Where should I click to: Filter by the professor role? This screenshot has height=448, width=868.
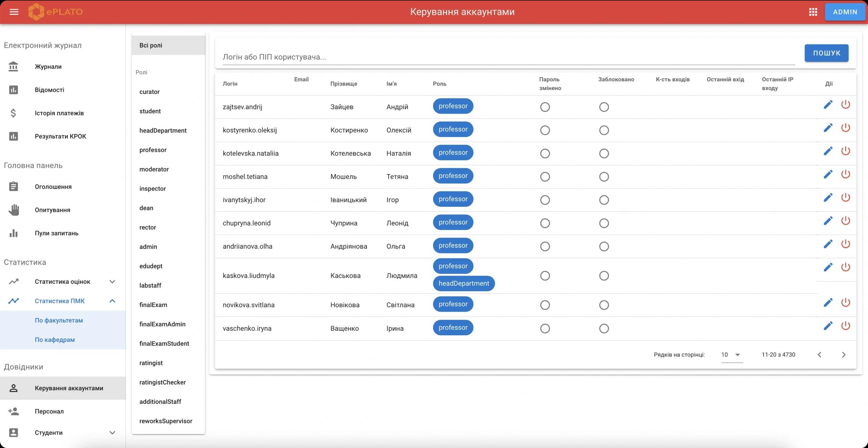point(153,150)
